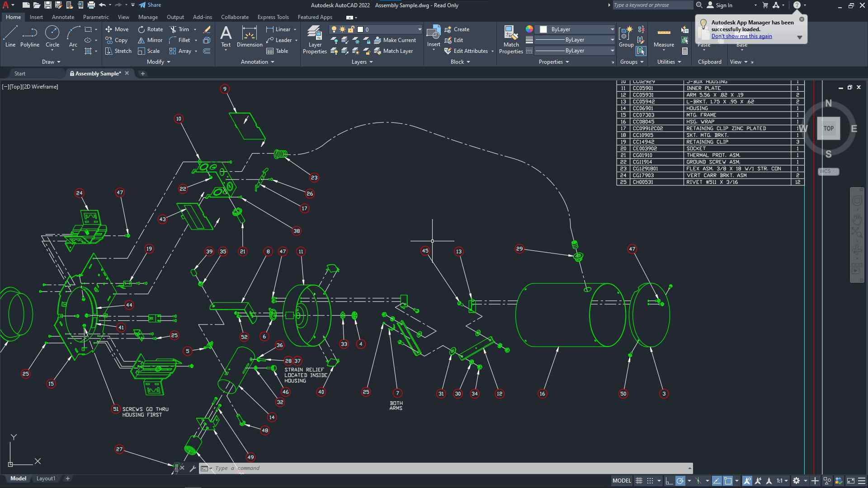Switch to the Annotate ribbon tab
Screen dimensions: 868x488
63,17
